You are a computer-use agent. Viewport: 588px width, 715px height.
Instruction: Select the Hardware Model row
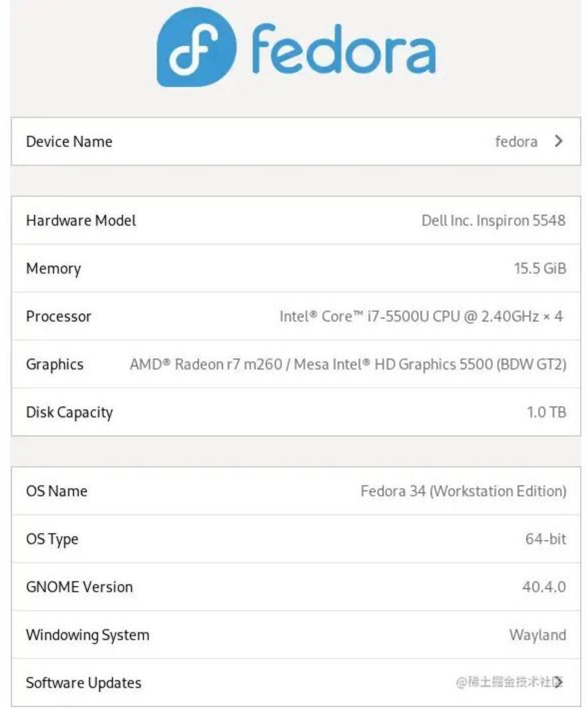pyautogui.click(x=296, y=220)
